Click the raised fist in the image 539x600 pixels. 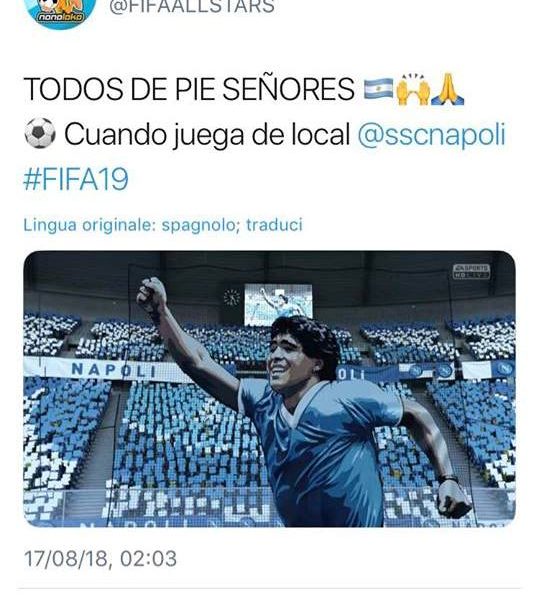[x=151, y=295]
